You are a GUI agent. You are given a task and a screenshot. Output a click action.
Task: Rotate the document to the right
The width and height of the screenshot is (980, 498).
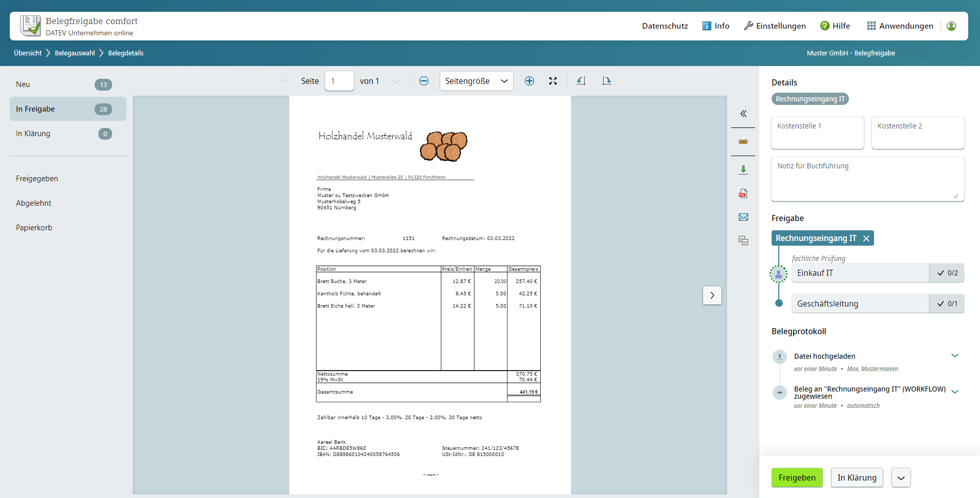pos(607,81)
